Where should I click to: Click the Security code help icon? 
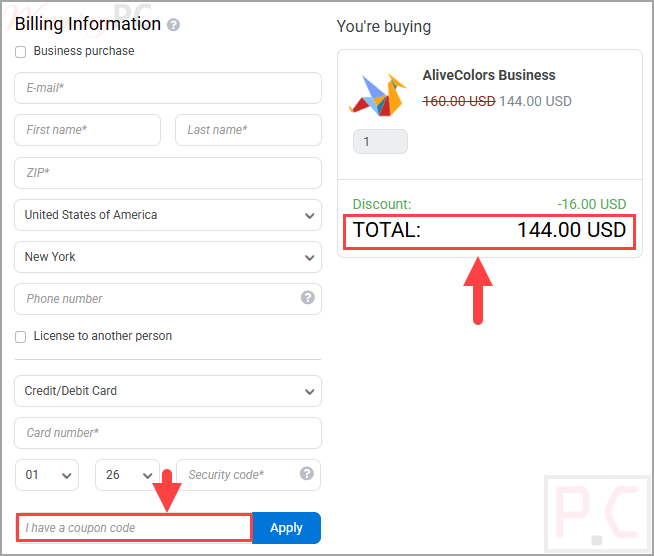(307, 474)
